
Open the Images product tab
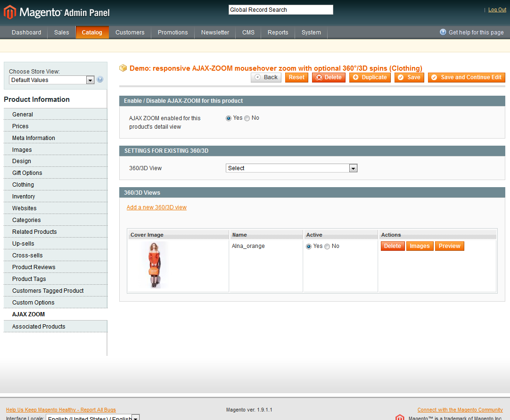tap(55, 149)
